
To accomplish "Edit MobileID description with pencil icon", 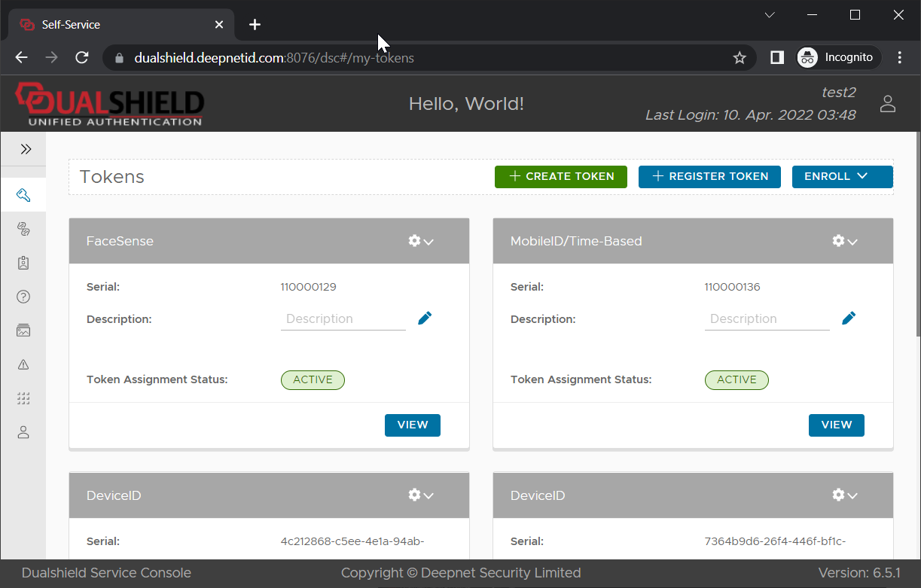I will [x=849, y=318].
